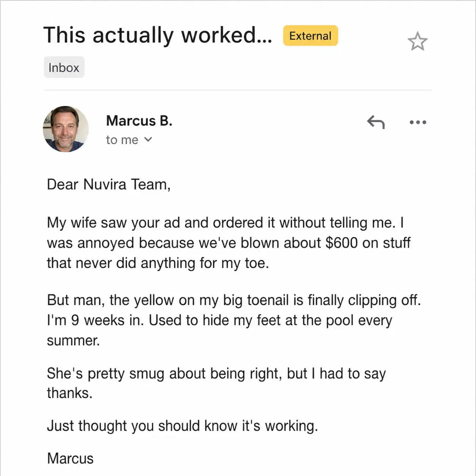Click the text 'I'm 9 weeks in.'
This screenshot has width=476, height=476.
point(96,320)
